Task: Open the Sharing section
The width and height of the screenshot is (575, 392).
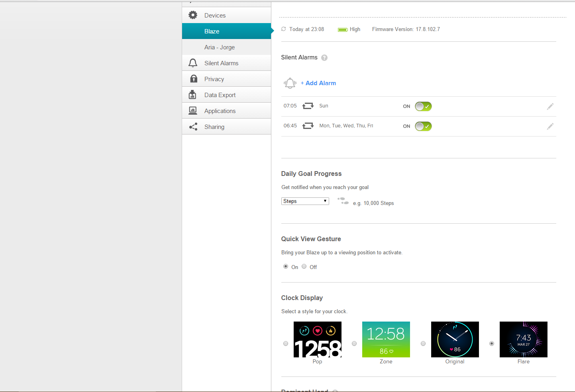Action: tap(226, 127)
